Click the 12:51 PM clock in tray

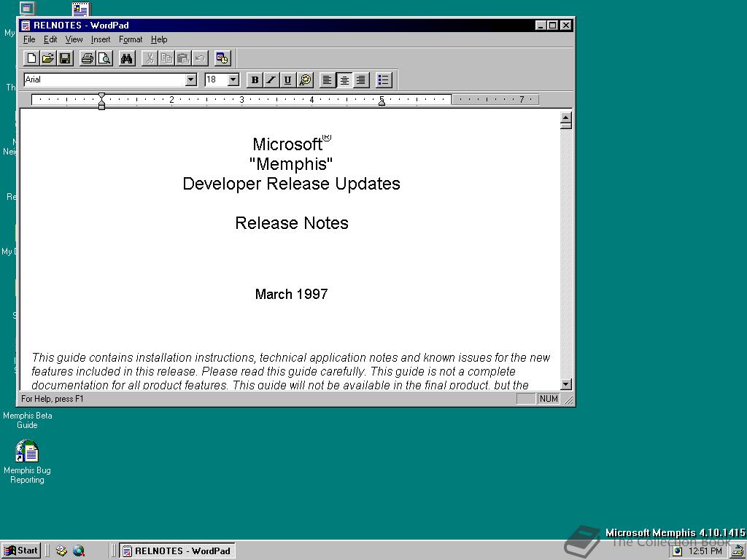pos(705,551)
